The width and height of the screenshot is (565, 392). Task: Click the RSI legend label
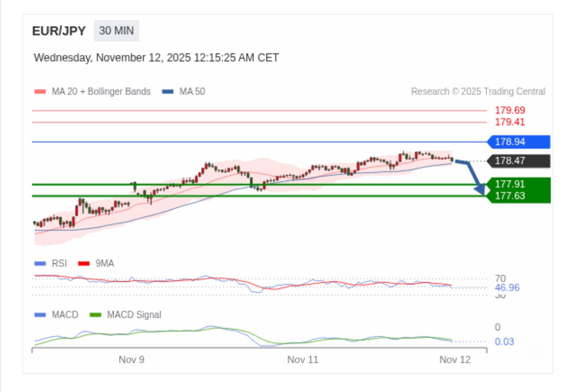[59, 264]
